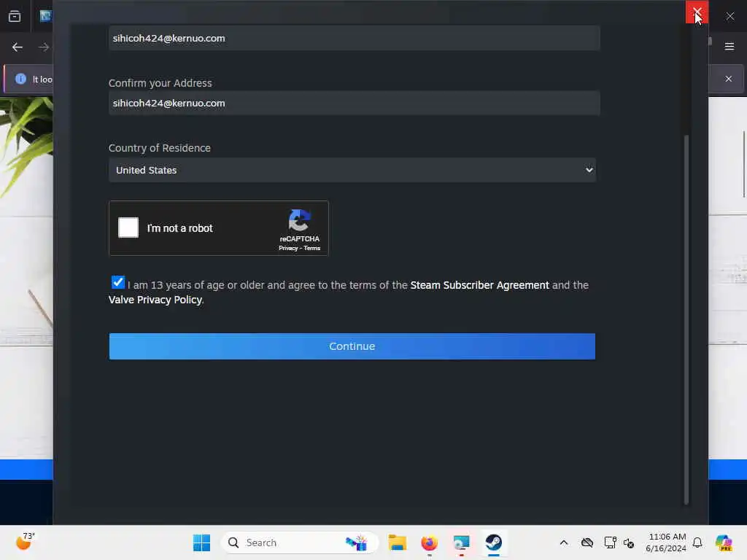747x560 pixels.
Task: Open the reCAPTCHA Terms link
Action: point(312,248)
